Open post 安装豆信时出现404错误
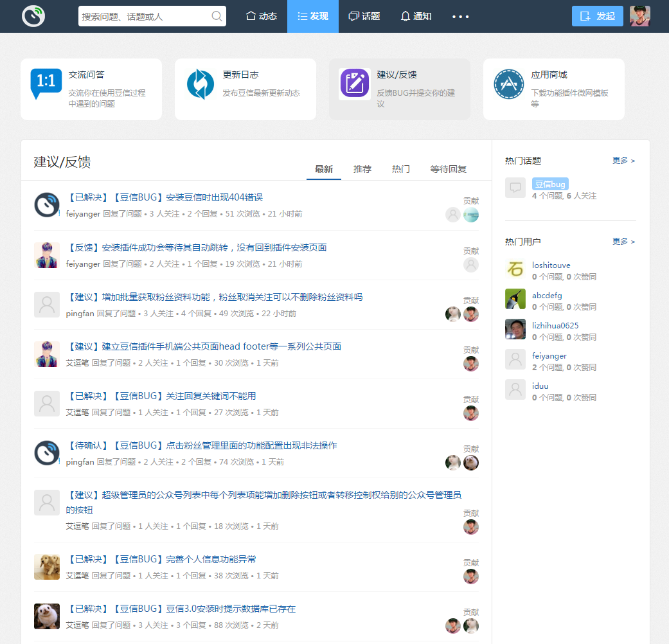This screenshot has height=644, width=669. point(165,197)
